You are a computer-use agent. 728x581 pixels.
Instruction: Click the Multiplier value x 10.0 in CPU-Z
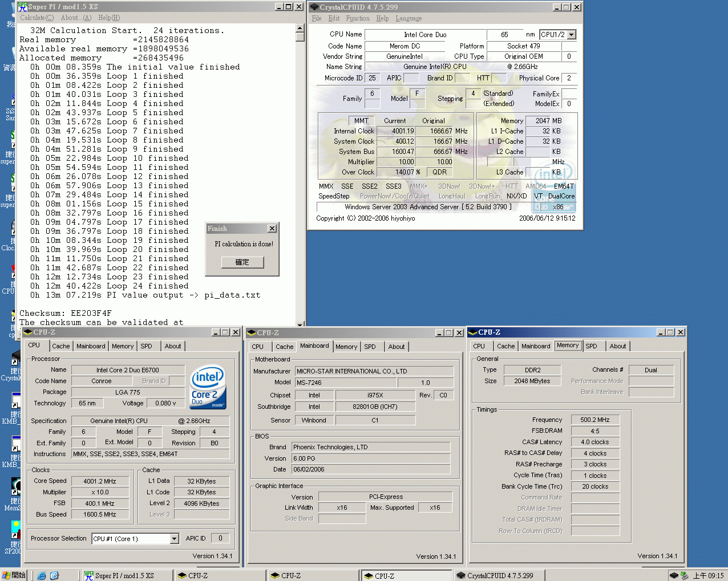click(x=100, y=492)
